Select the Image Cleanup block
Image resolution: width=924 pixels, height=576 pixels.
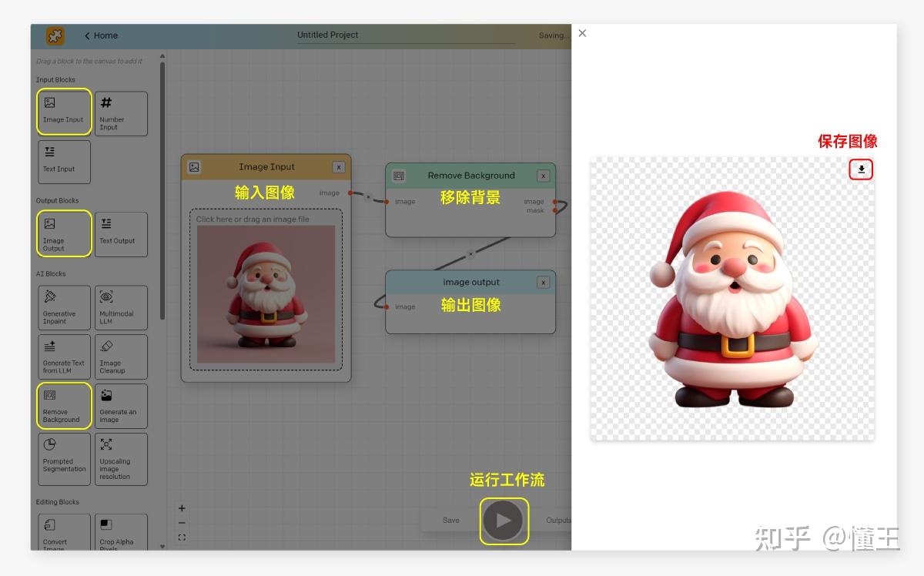pyautogui.click(x=121, y=357)
